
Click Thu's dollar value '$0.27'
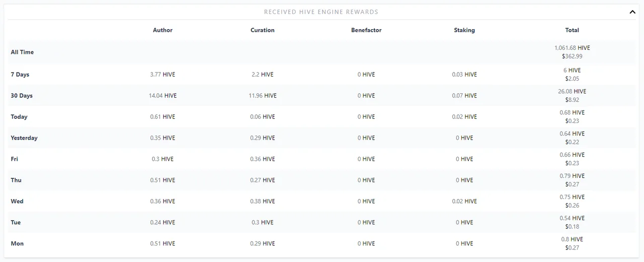pyautogui.click(x=572, y=185)
